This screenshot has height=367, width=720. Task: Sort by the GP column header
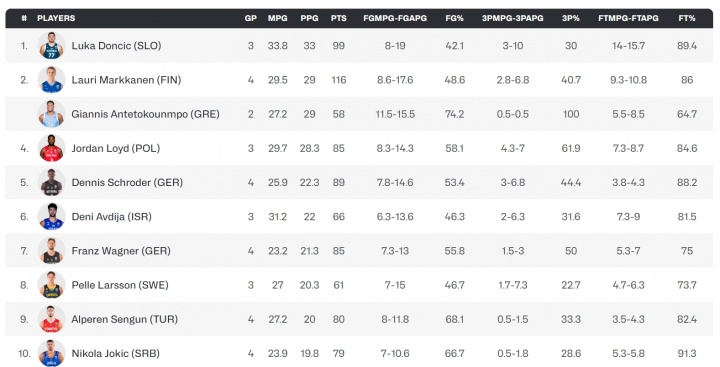point(250,18)
